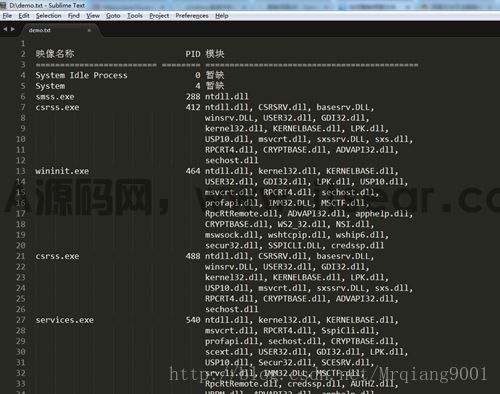Open the Help menu
The width and height of the screenshot is (500, 394).
[222, 16]
